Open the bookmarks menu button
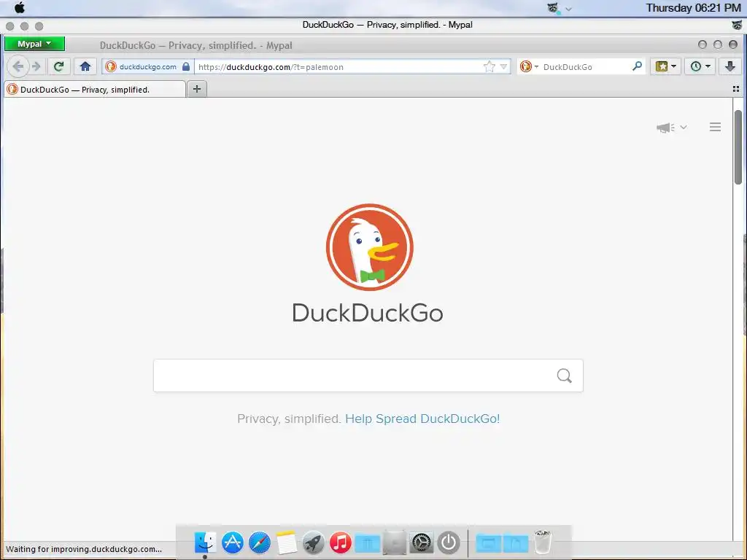The height and width of the screenshot is (560, 747). [x=665, y=66]
